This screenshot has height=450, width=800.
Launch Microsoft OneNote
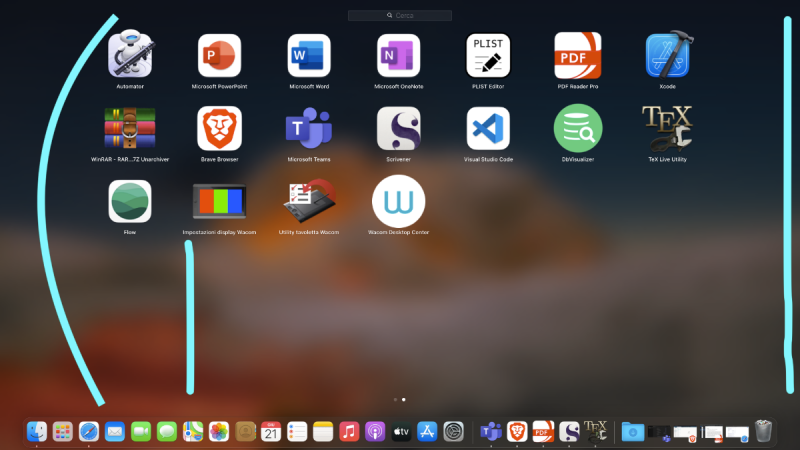click(x=398, y=55)
